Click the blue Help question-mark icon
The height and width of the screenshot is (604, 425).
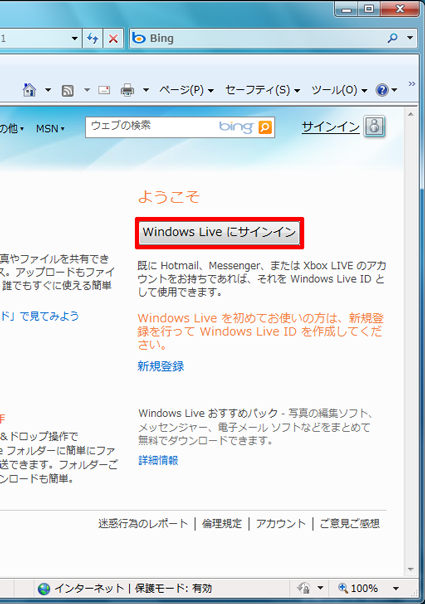(382, 90)
